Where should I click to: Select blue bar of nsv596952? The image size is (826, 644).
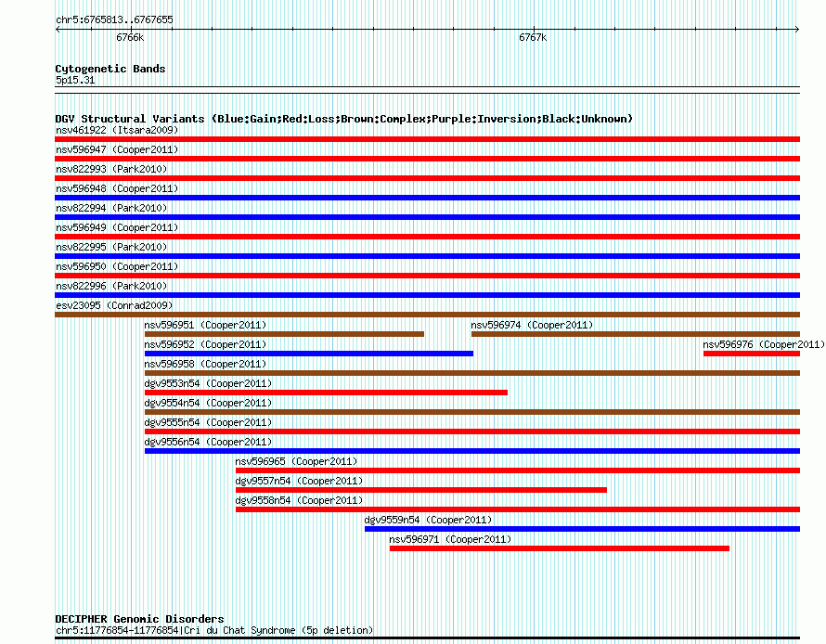[309, 354]
